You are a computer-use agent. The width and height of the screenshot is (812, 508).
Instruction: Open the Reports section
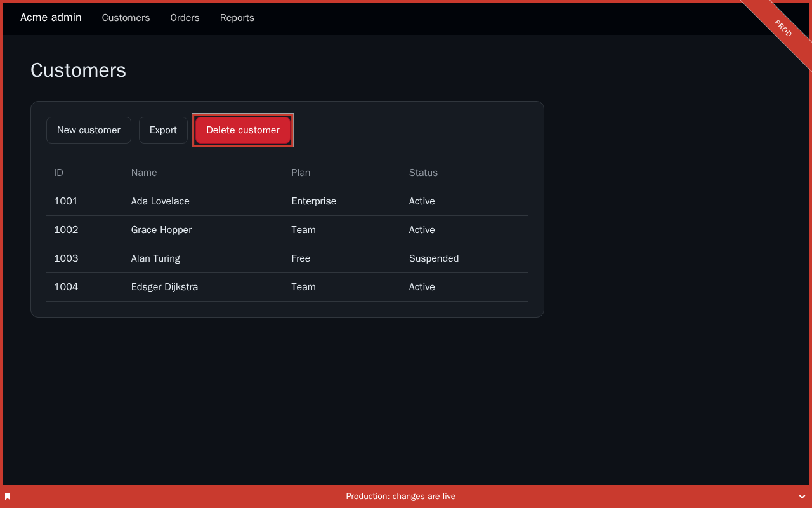click(237, 18)
